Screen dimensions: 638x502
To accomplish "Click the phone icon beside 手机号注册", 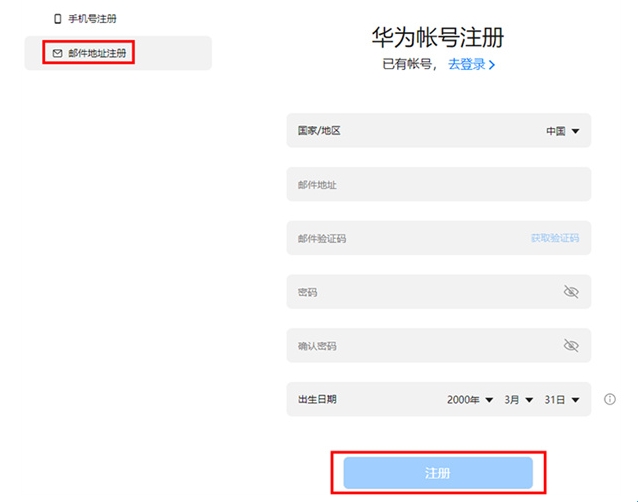I will pyautogui.click(x=57, y=19).
